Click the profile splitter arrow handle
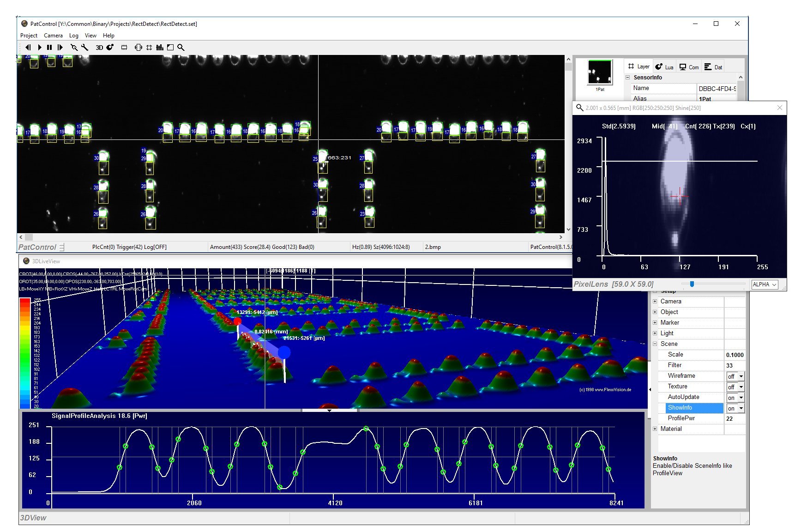The width and height of the screenshot is (795, 532). pos(329,410)
